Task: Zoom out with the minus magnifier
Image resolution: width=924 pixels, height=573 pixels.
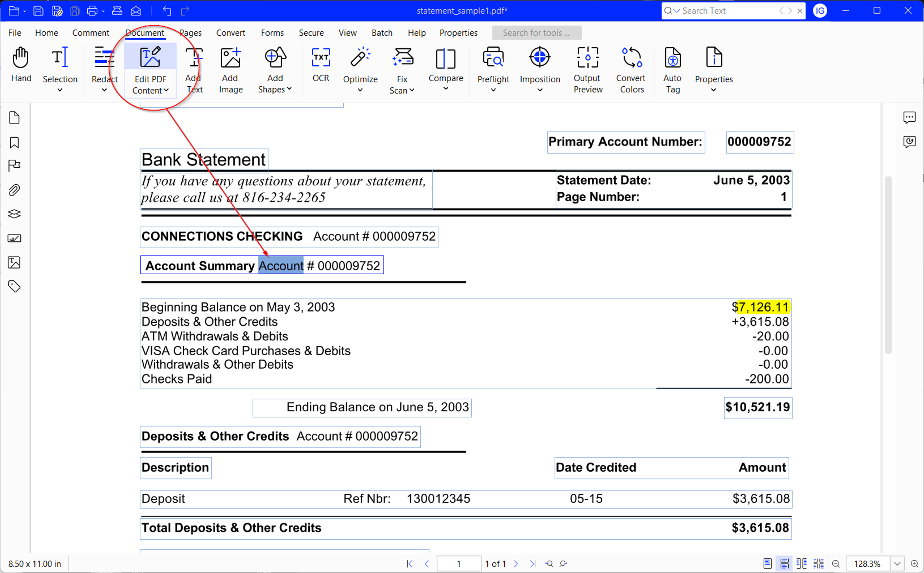Action: (x=836, y=564)
